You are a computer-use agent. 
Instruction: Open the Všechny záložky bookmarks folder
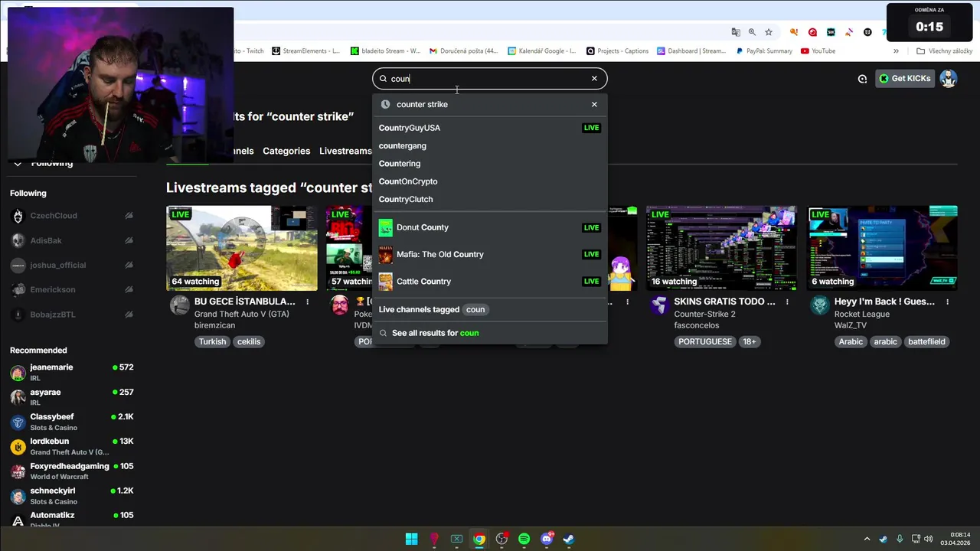click(x=944, y=51)
